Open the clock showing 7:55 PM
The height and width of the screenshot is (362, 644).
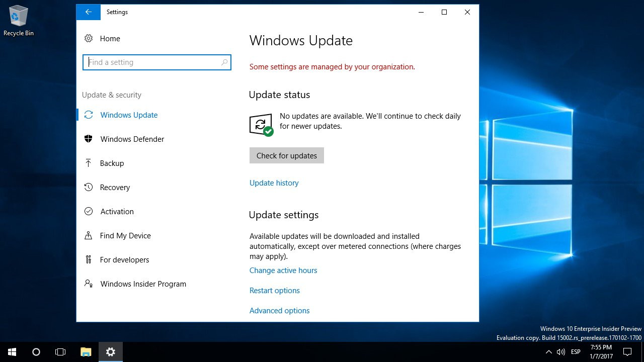pos(601,352)
